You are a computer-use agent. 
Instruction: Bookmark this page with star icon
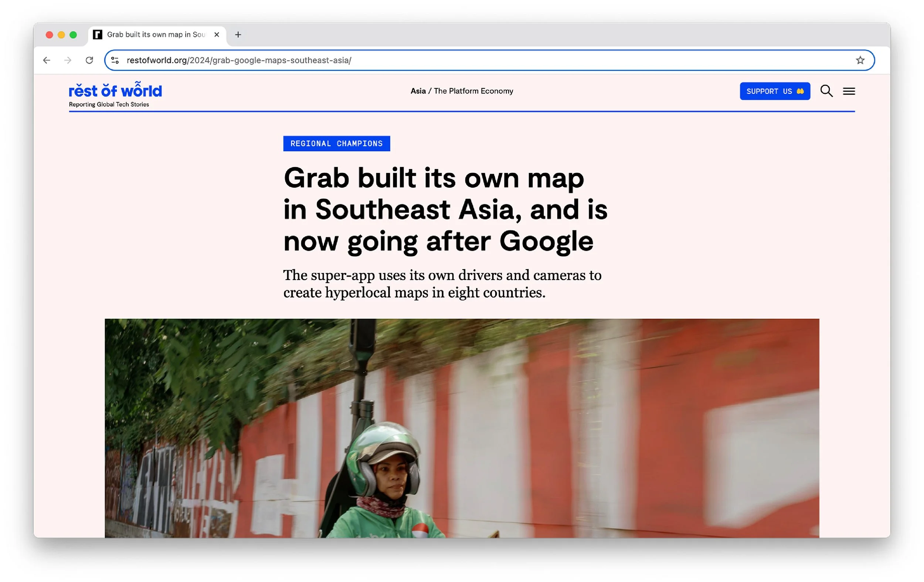860,60
